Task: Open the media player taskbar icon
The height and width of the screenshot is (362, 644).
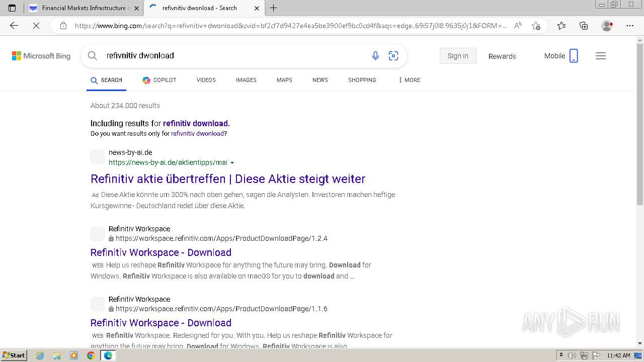Action: point(74,355)
